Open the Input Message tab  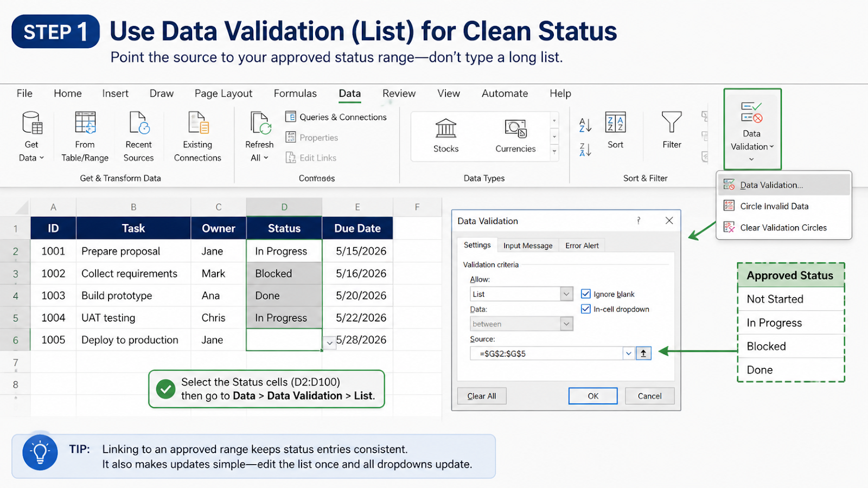(528, 246)
